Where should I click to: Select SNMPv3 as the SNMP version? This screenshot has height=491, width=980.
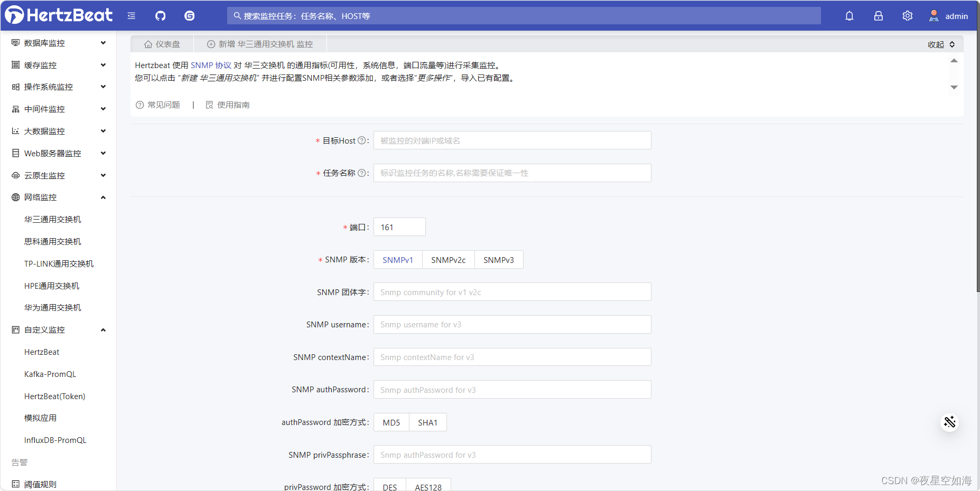click(x=498, y=259)
